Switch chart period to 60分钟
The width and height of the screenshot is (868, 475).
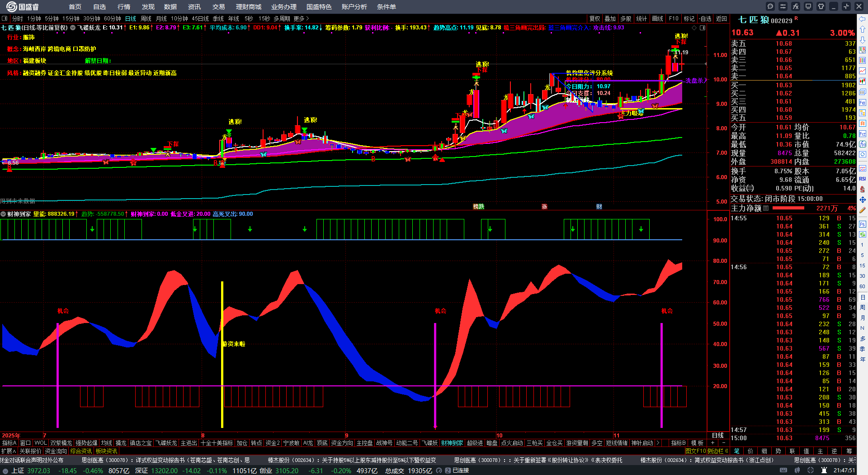point(113,19)
